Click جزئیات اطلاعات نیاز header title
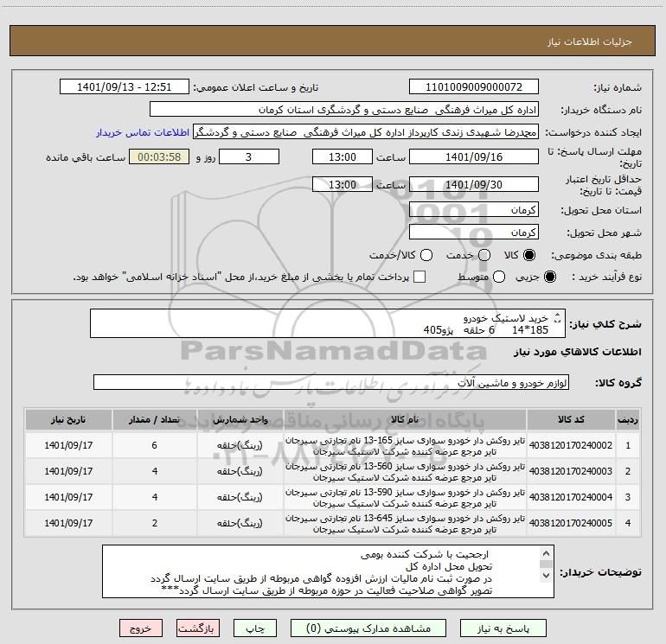Image resolution: width=666 pixels, height=644 pixels. coord(590,41)
